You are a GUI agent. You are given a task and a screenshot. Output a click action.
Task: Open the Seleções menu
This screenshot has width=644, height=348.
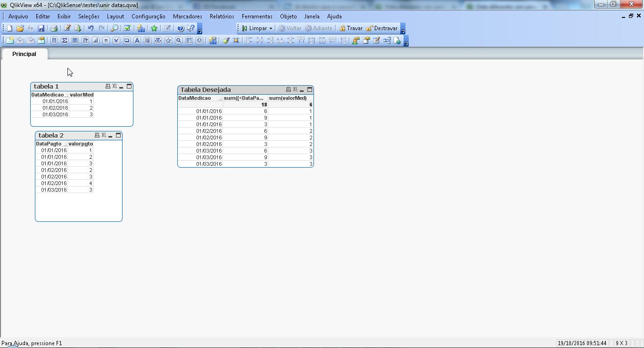(89, 16)
